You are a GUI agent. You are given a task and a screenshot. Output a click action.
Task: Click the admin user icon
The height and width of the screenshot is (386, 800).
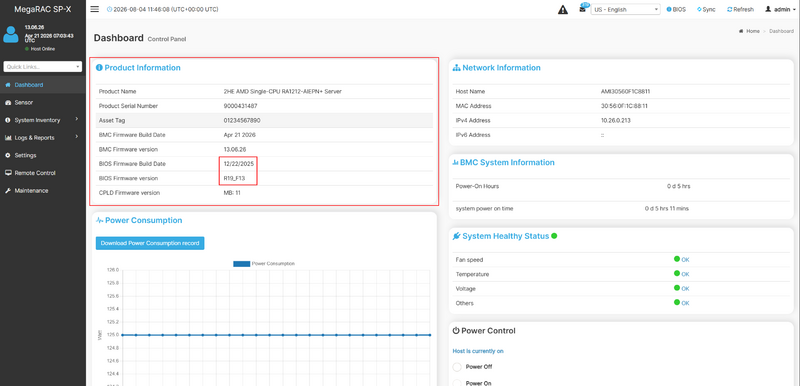click(767, 9)
